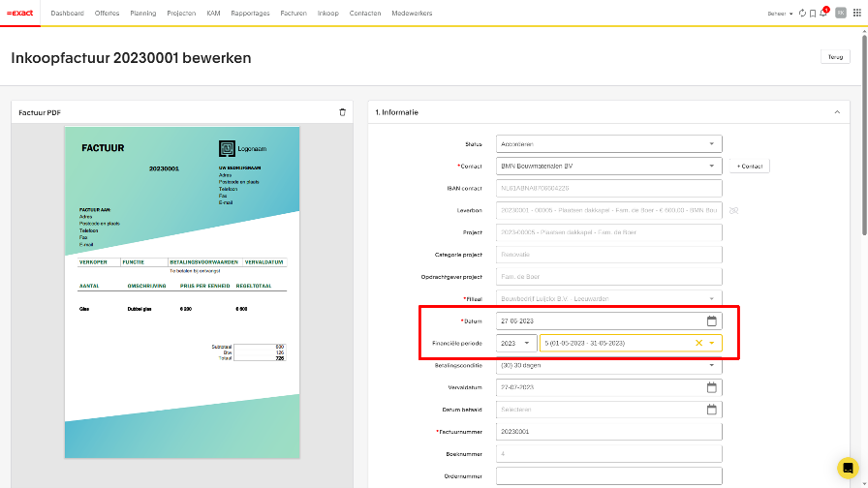Open the notifications bell
This screenshot has width=868, height=488.
[x=823, y=14]
